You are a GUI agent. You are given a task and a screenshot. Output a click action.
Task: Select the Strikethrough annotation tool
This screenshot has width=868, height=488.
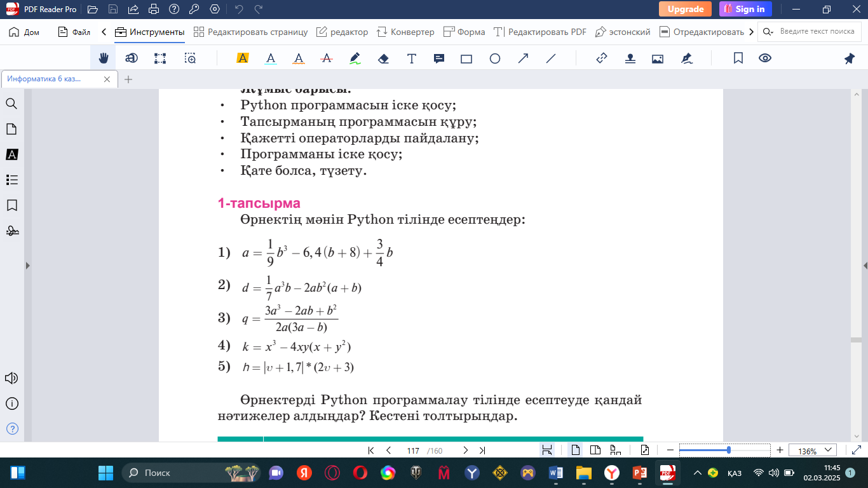click(x=327, y=58)
